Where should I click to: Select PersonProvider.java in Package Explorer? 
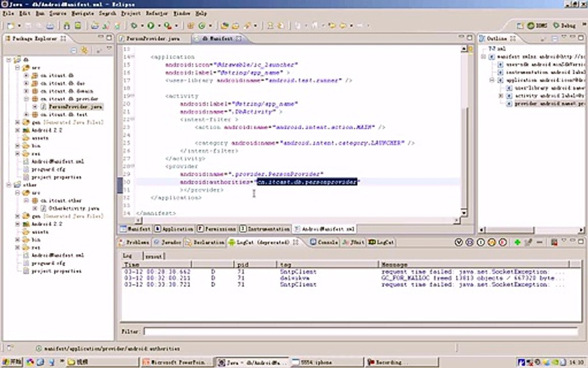click(76, 107)
